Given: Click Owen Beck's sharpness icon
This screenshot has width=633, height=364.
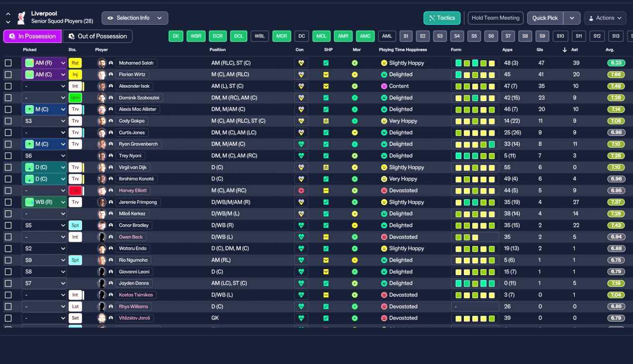Looking at the screenshot, I should pyautogui.click(x=326, y=237).
